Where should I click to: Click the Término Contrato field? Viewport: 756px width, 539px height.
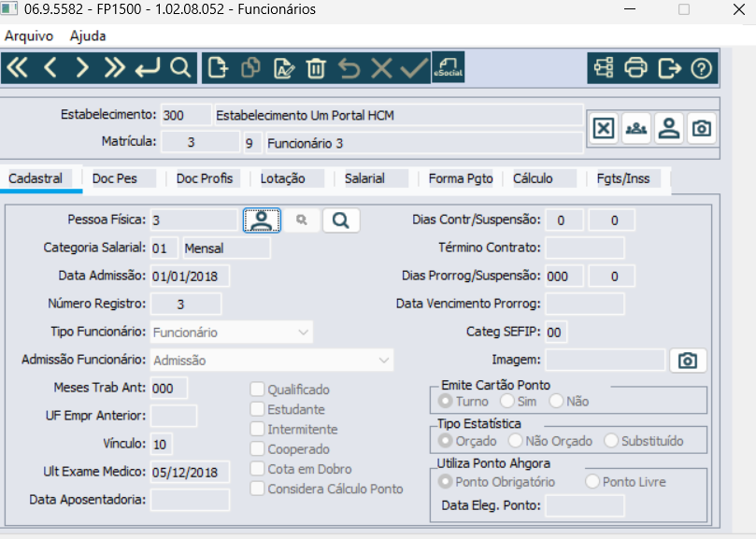click(585, 248)
